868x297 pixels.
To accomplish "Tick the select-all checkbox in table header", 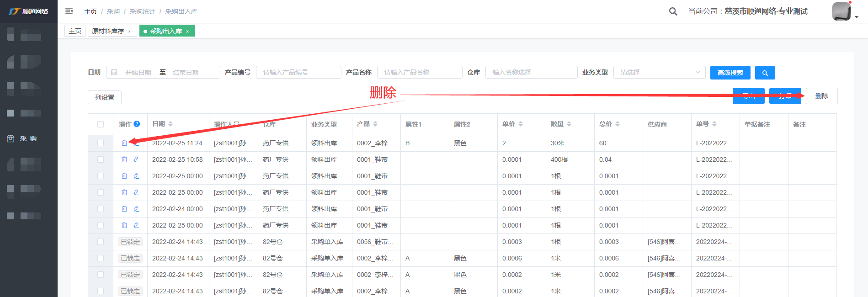I will tap(101, 124).
